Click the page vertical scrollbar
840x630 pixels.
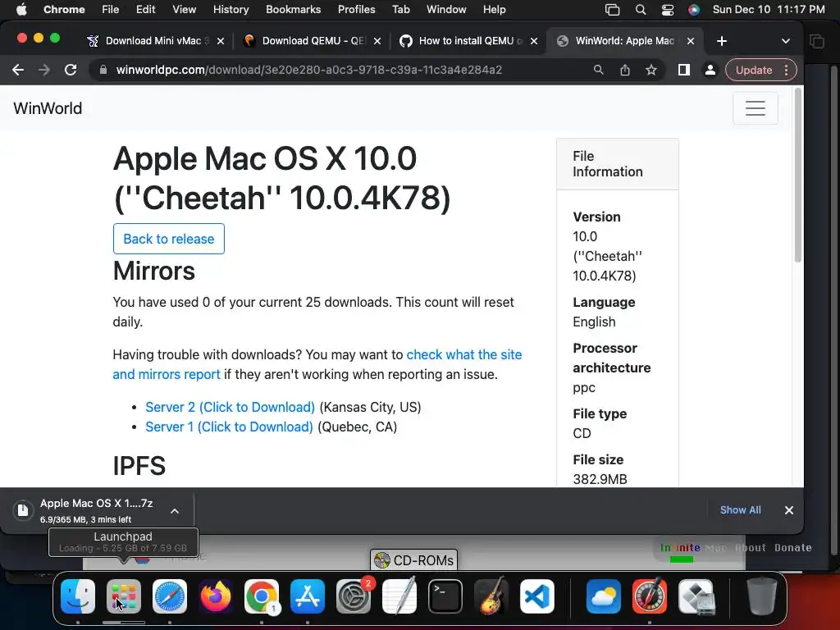(x=798, y=177)
